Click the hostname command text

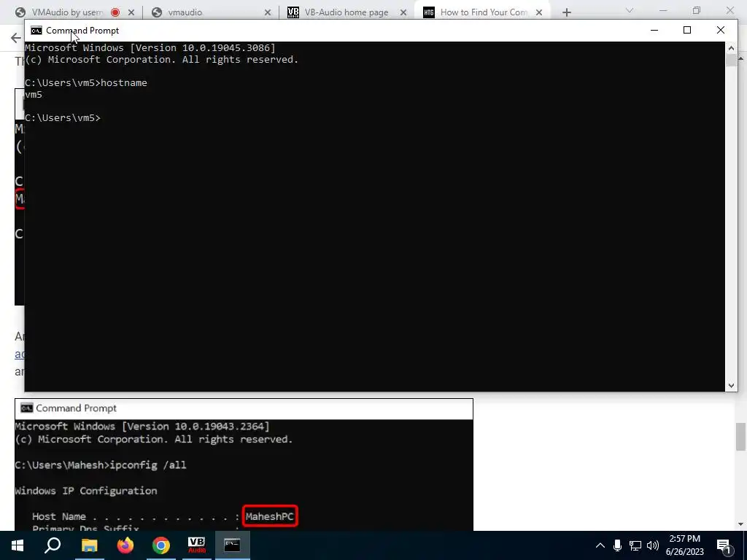124,83
